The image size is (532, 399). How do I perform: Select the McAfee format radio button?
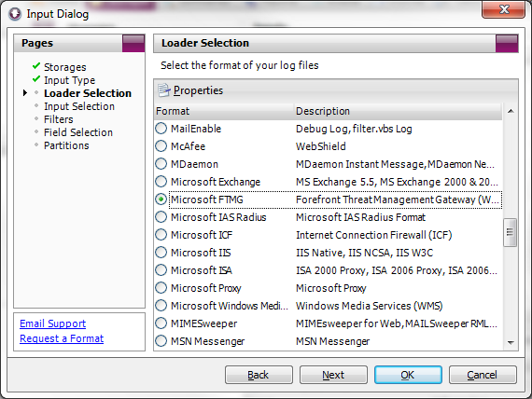click(161, 146)
